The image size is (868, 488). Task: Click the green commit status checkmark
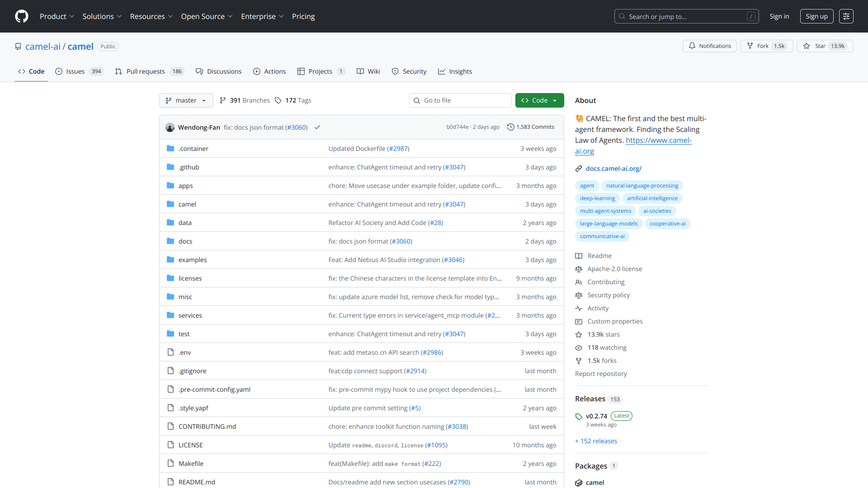317,127
